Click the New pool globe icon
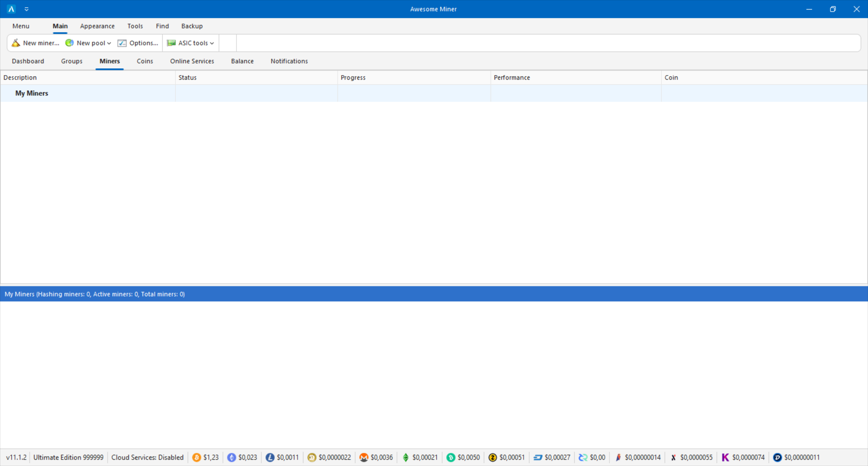 pyautogui.click(x=70, y=43)
